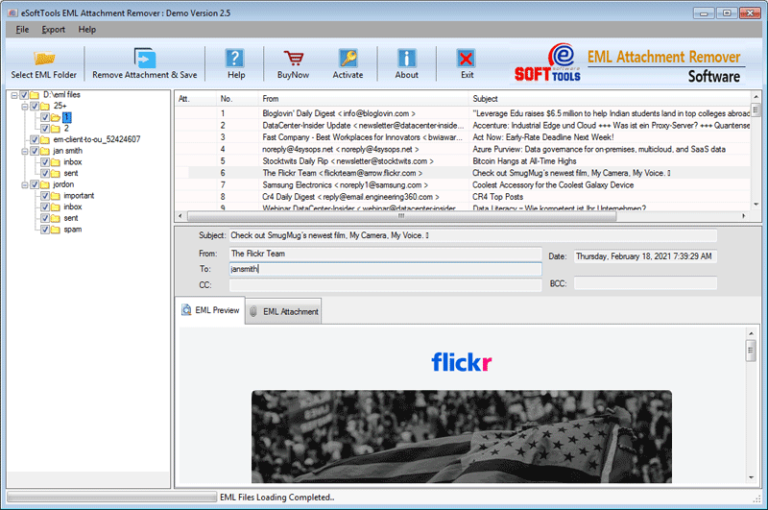
Task: Click the Activate key icon
Action: (348, 58)
